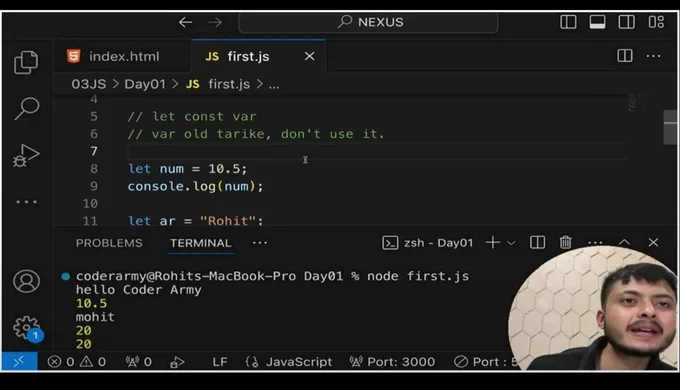Click the 03JS breadcrumb folder
Image resolution: width=680 pixels, height=390 pixels.
88,84
